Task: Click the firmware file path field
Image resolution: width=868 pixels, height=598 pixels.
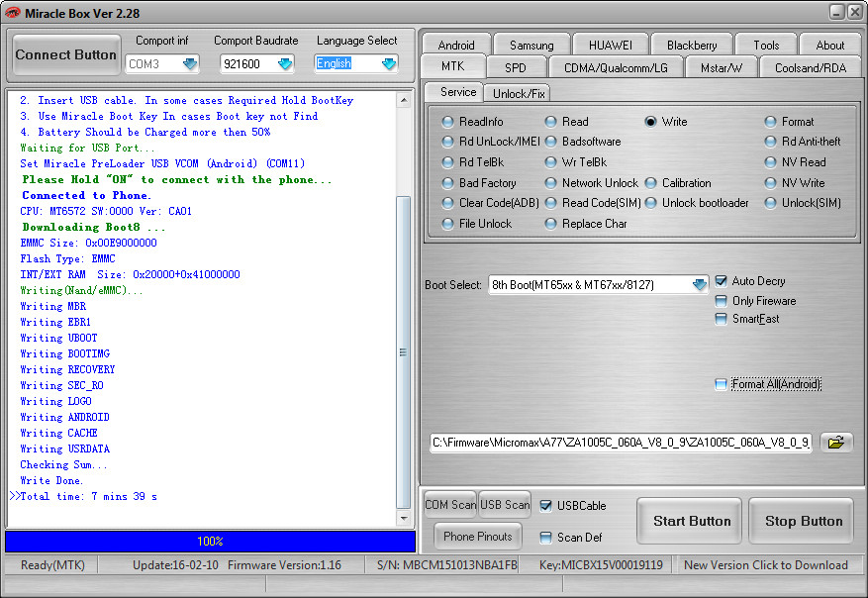Action: 621,443
